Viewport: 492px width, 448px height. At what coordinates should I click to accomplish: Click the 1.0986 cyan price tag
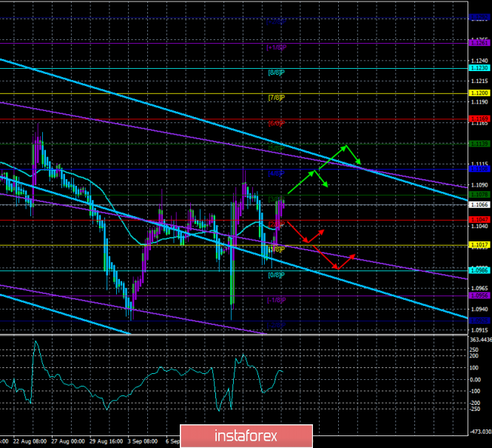coord(479,270)
